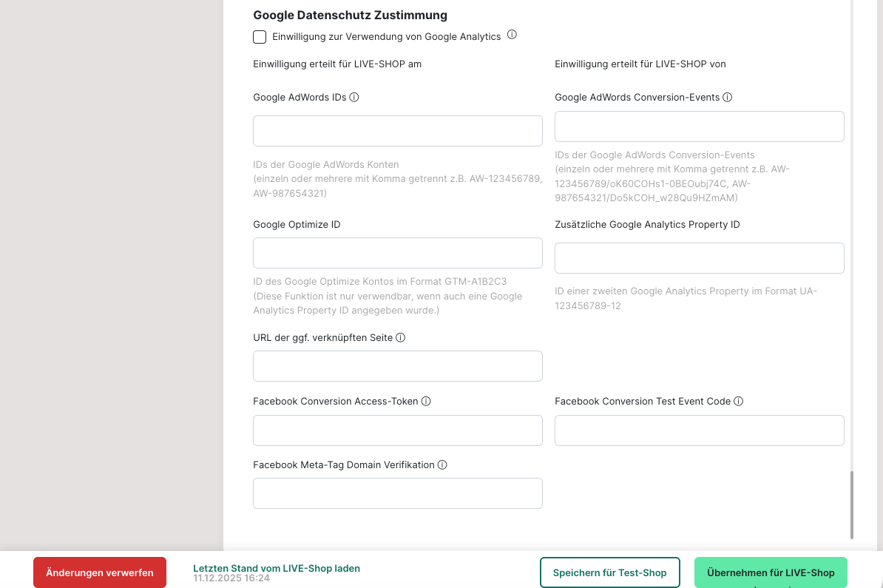Focus the Google AdWords IDs input field
Image resolution: width=883 pixels, height=588 pixels.
tap(398, 131)
